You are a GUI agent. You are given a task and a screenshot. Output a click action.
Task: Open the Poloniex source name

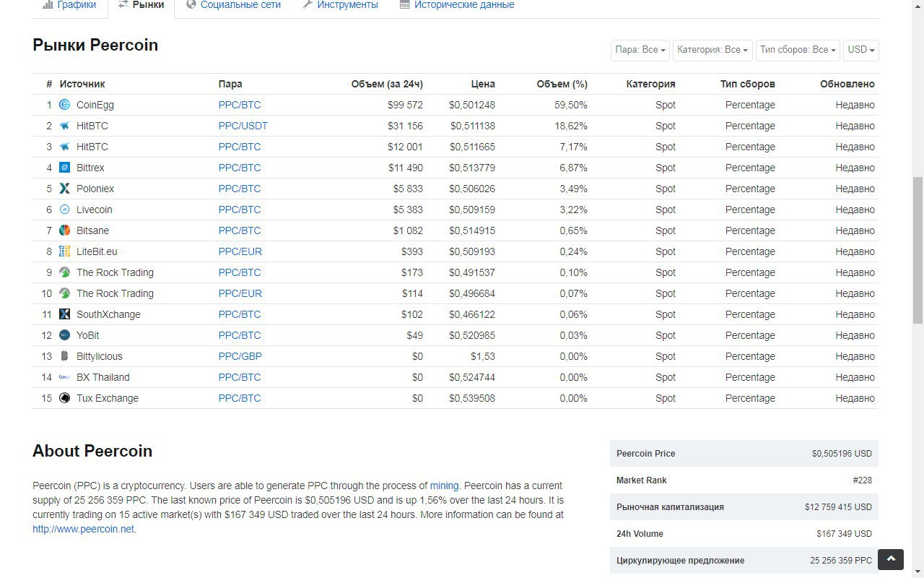(x=95, y=189)
